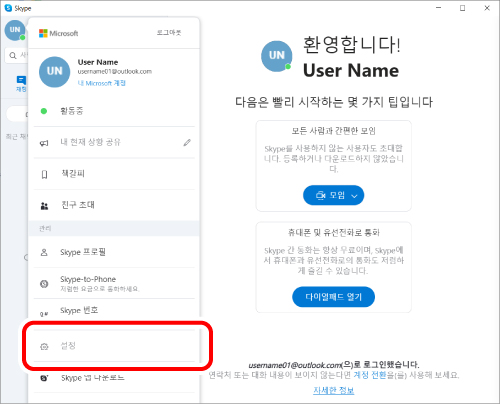
Task: Select 친구 초대 invite friends
Action: pyautogui.click(x=114, y=205)
